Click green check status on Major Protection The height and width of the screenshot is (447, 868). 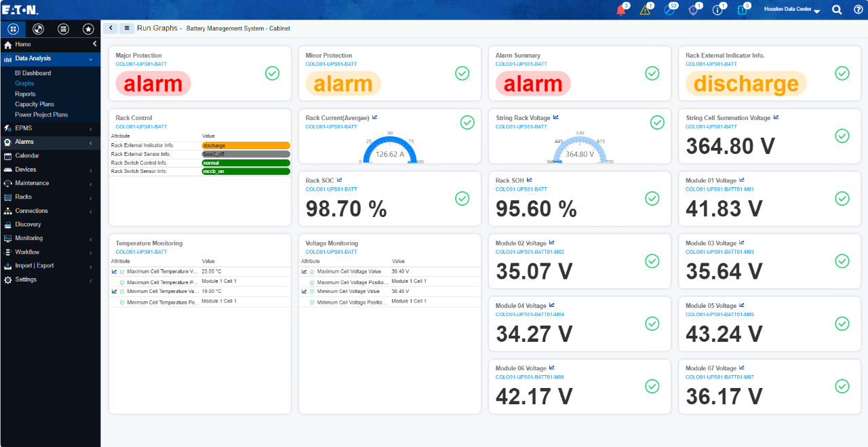click(273, 73)
